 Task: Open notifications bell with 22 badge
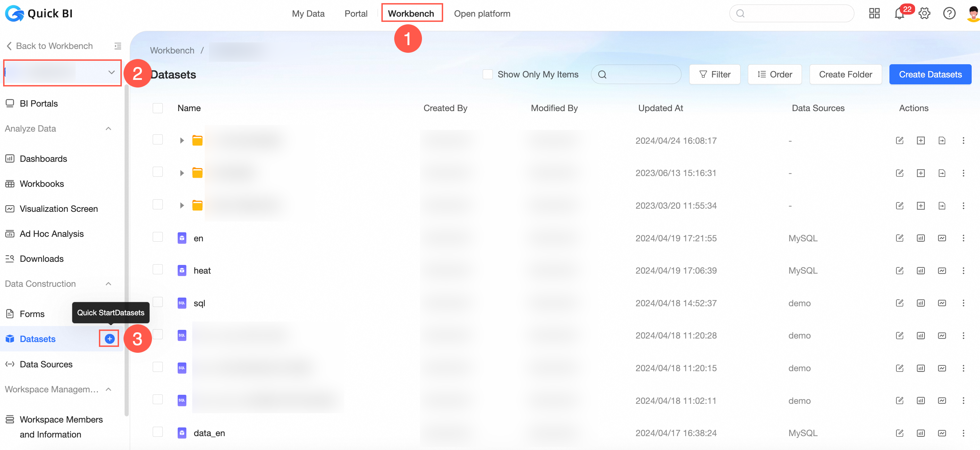click(x=900, y=14)
